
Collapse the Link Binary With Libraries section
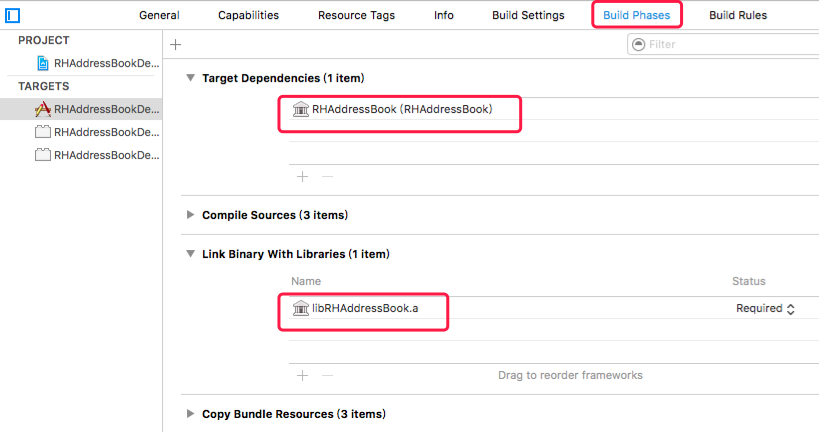coord(191,254)
